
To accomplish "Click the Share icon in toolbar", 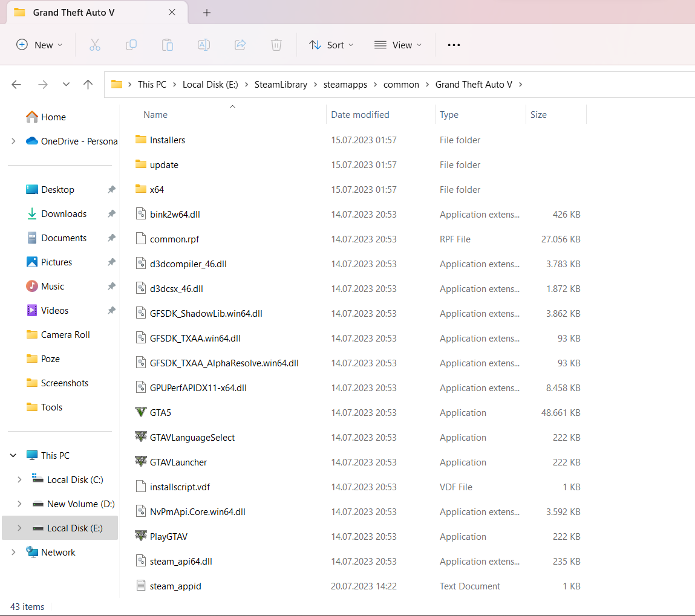I will tap(240, 45).
